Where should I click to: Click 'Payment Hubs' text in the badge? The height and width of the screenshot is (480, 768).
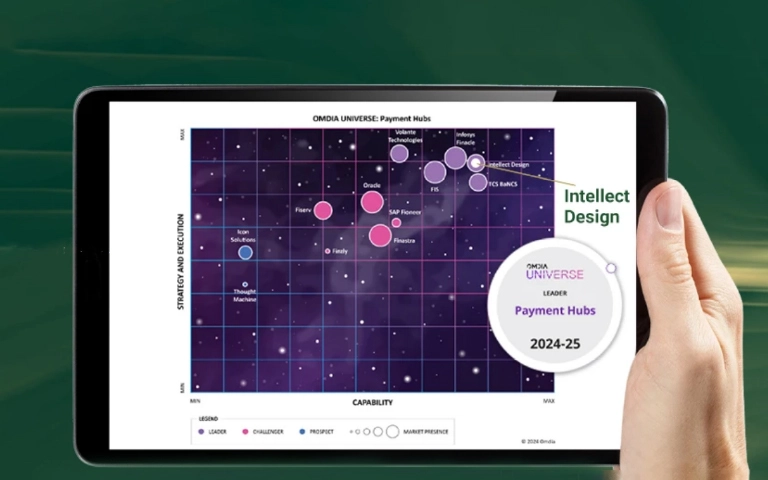tap(555, 311)
